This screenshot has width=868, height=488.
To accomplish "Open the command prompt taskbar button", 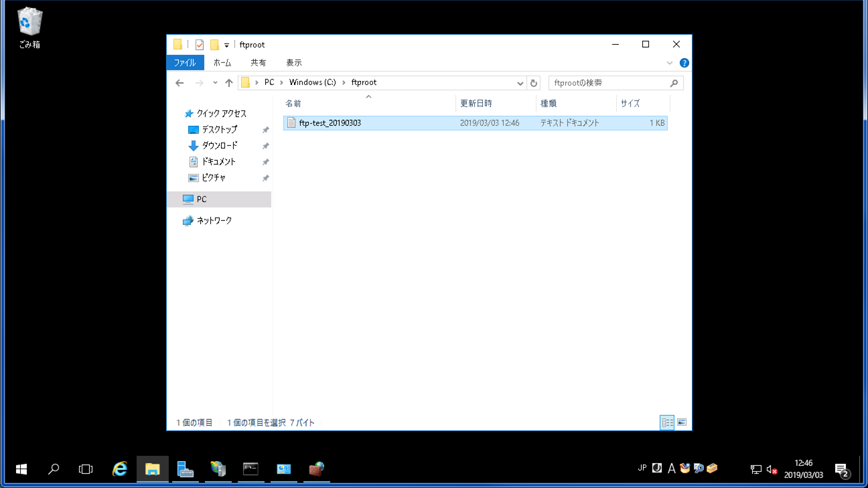I will 251,469.
